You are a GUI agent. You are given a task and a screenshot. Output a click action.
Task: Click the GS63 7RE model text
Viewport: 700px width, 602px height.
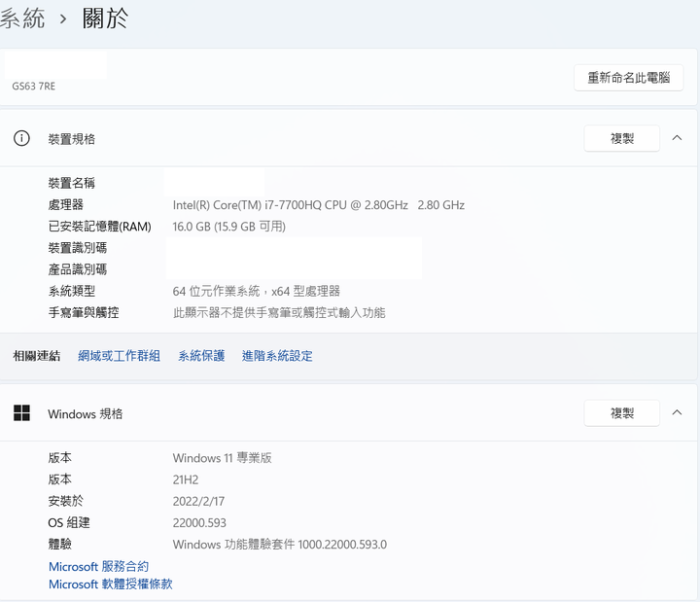pyautogui.click(x=33, y=87)
